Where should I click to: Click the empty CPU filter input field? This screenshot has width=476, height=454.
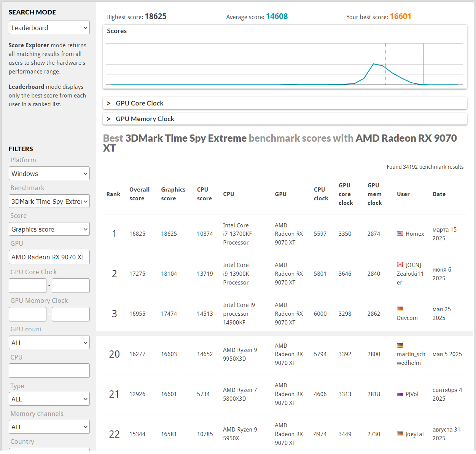point(49,371)
